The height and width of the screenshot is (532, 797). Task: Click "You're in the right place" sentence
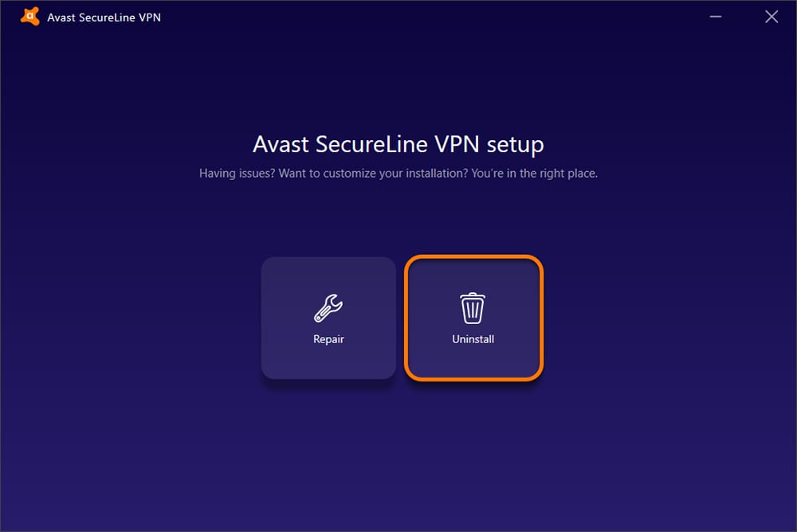click(x=534, y=174)
